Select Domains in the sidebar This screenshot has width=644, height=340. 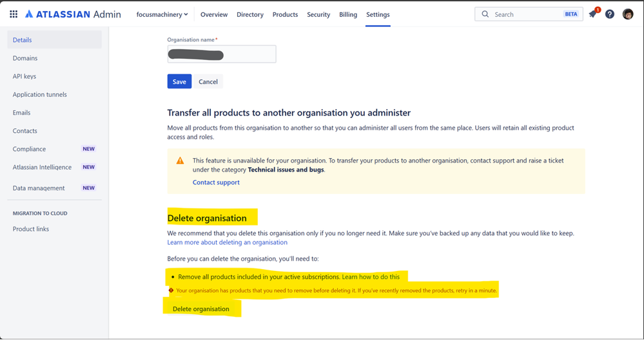click(55, 58)
